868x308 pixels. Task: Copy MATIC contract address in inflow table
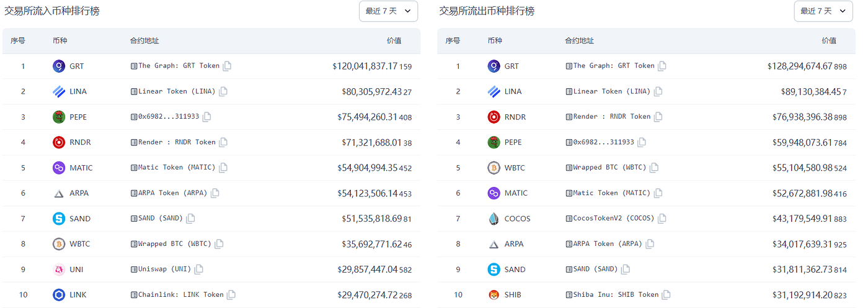point(223,168)
